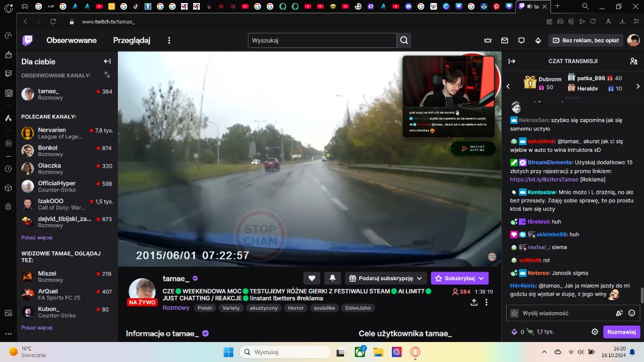The image size is (644, 362).
Task: Follow toggle heart button for tamae_
Action: point(312,278)
